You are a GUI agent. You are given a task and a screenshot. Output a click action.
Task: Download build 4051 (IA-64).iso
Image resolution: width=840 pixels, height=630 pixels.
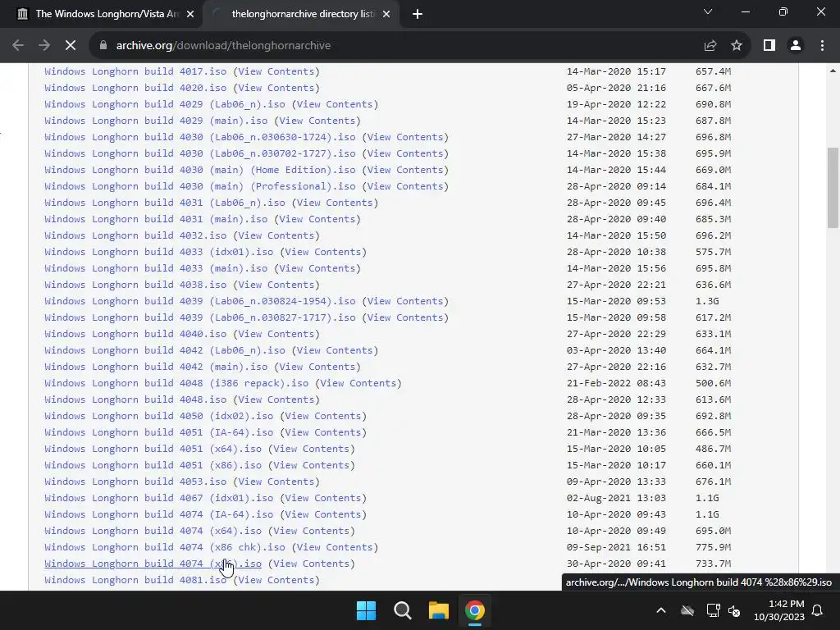[159, 432]
